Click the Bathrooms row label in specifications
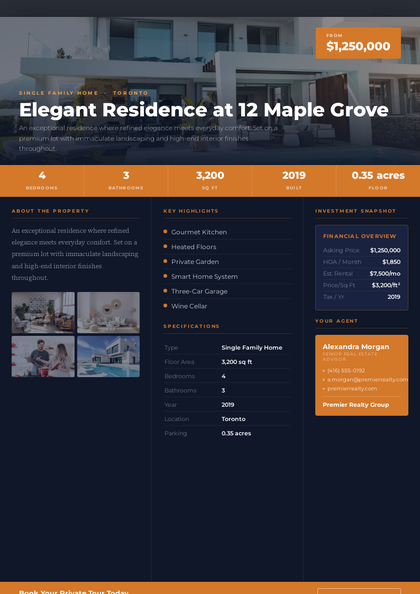Screen dimensions: 420x594 [x=180, y=391]
